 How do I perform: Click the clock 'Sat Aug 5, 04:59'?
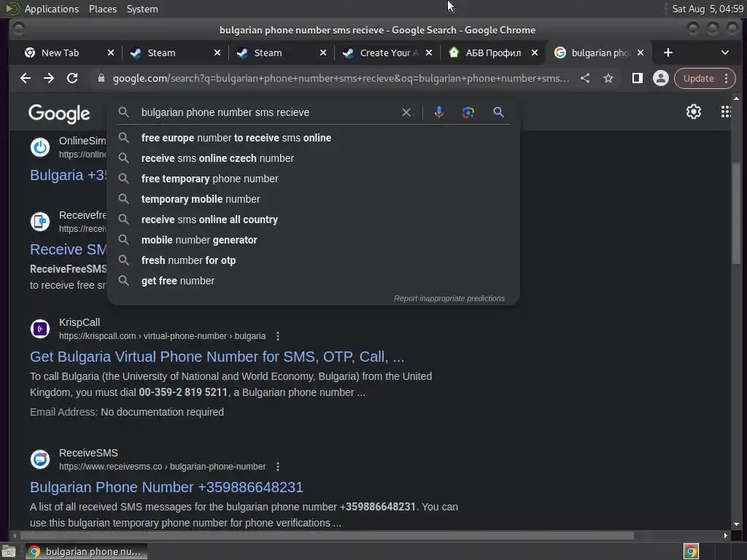708,9
